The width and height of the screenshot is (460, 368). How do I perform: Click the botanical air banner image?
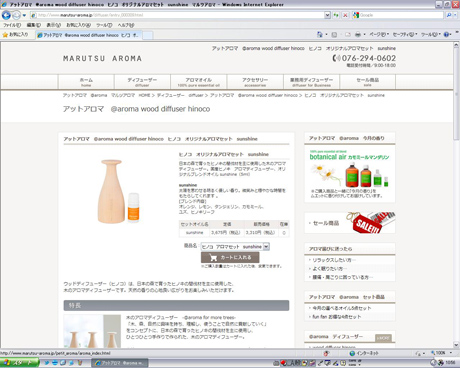point(349,173)
